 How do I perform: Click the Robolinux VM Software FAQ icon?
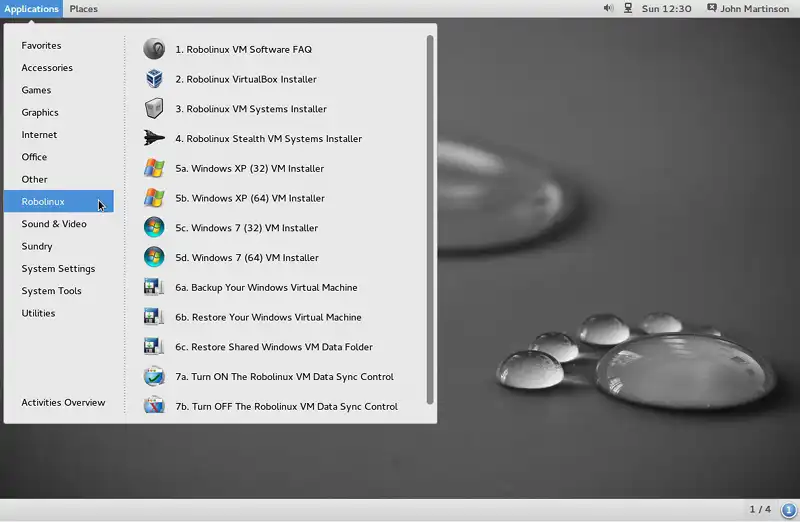tap(154, 49)
